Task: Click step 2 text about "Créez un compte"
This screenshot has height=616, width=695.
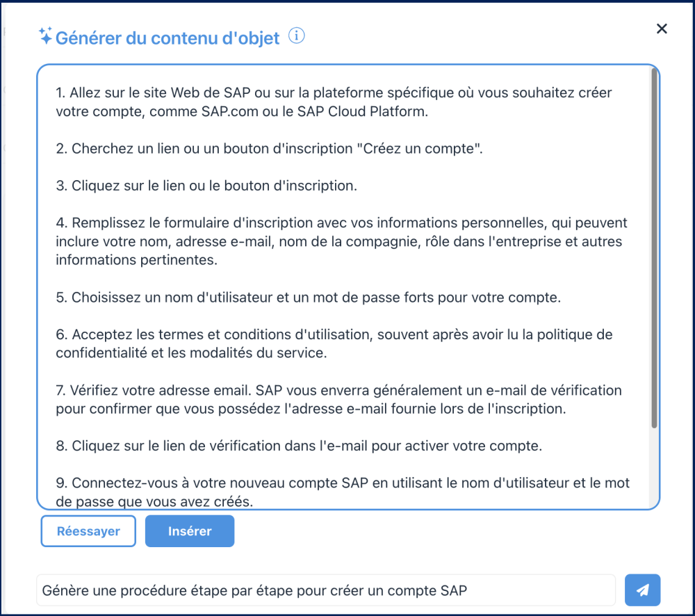Action: coord(269,149)
